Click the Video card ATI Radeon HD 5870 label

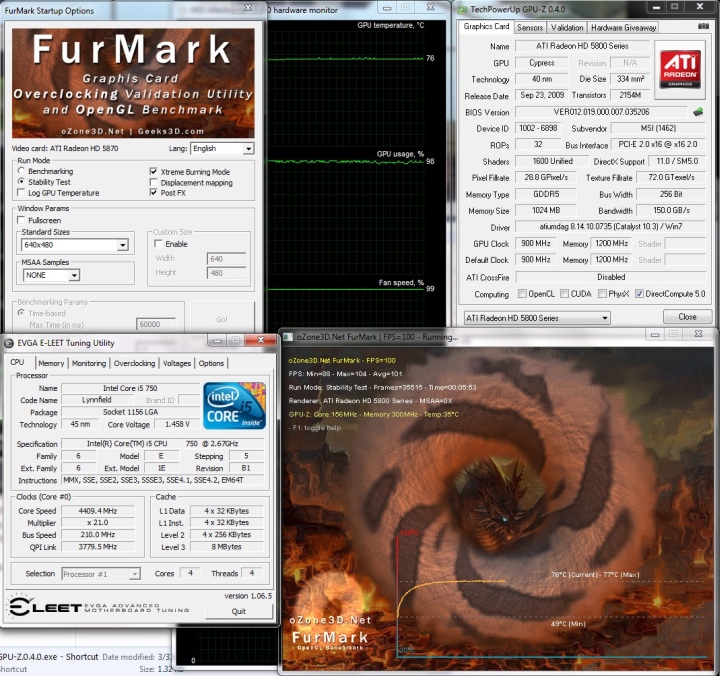pos(65,148)
